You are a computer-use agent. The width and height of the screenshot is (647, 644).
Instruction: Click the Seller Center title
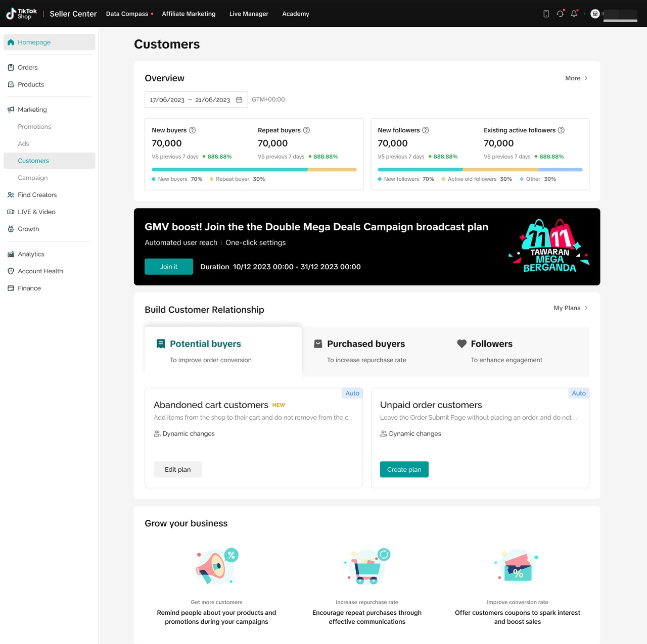(73, 14)
